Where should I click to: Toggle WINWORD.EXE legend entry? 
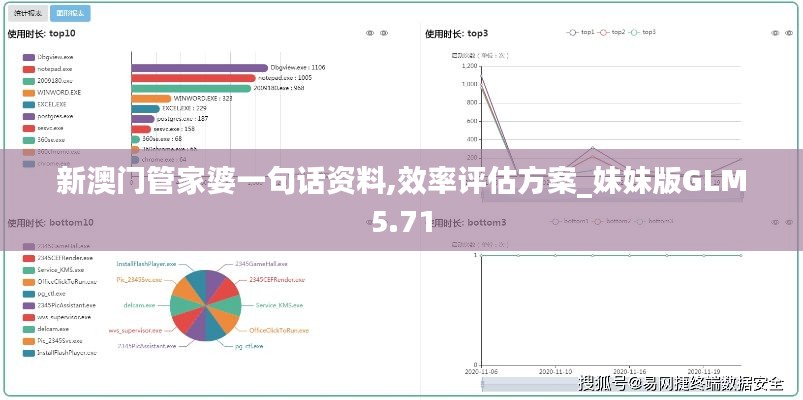tap(52, 91)
